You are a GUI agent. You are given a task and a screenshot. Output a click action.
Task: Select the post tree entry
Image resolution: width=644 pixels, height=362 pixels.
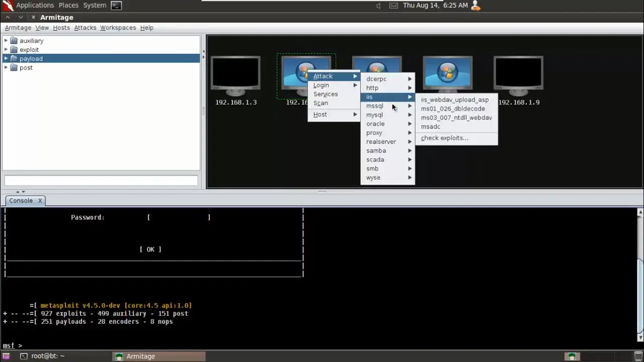point(26,68)
